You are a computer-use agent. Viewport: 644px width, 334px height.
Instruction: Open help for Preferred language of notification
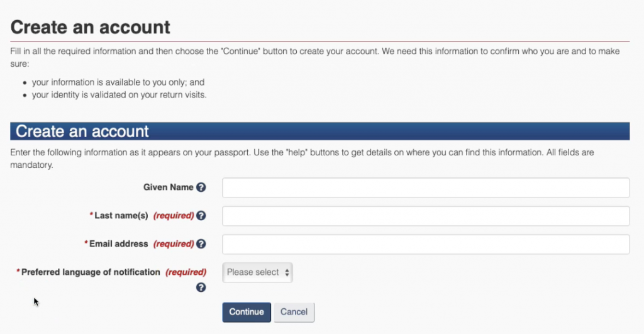click(x=201, y=287)
